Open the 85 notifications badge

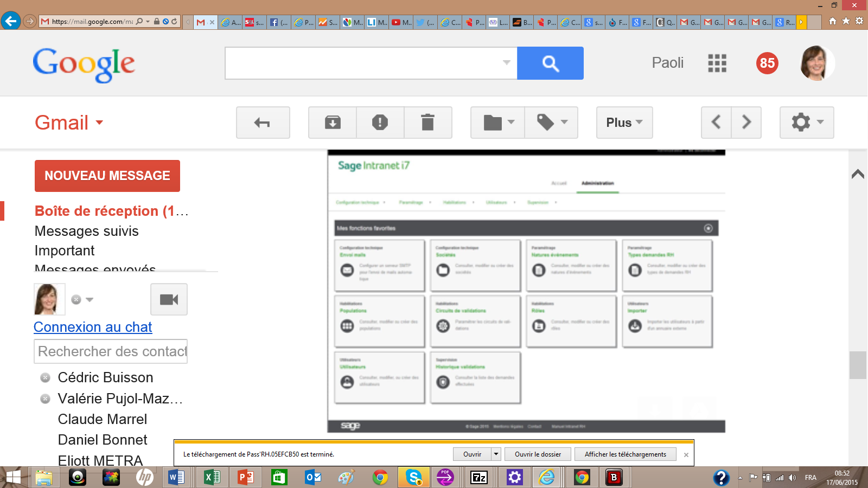(x=767, y=63)
